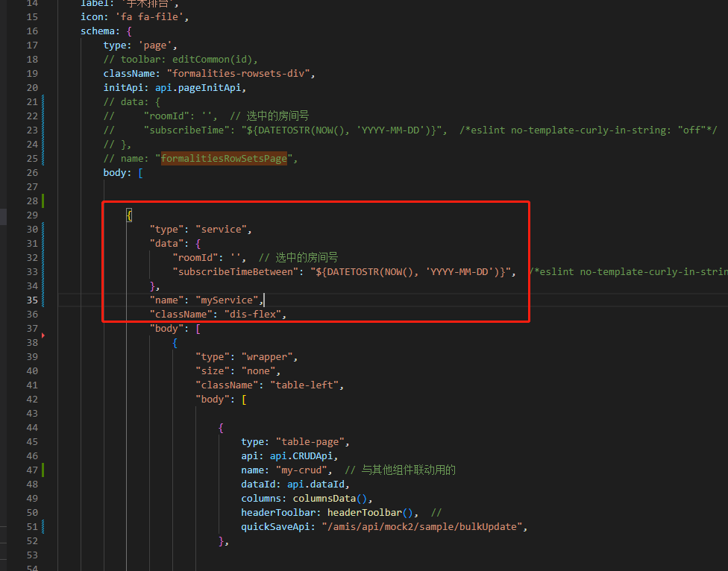Click line number 52 in the gutter
This screenshot has width=728, height=571.
[x=32, y=541]
